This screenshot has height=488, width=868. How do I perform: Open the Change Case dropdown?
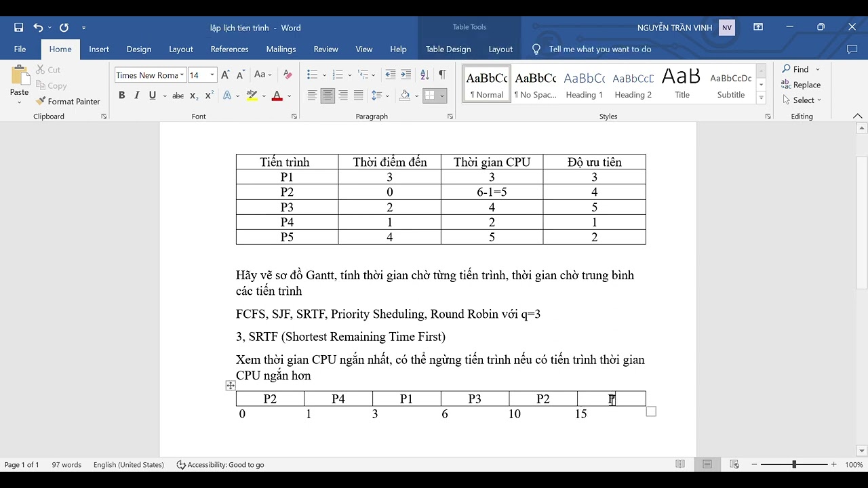click(x=262, y=75)
